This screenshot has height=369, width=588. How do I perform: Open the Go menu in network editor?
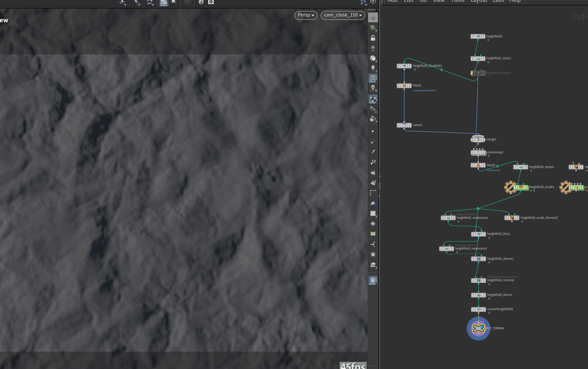click(x=423, y=1)
